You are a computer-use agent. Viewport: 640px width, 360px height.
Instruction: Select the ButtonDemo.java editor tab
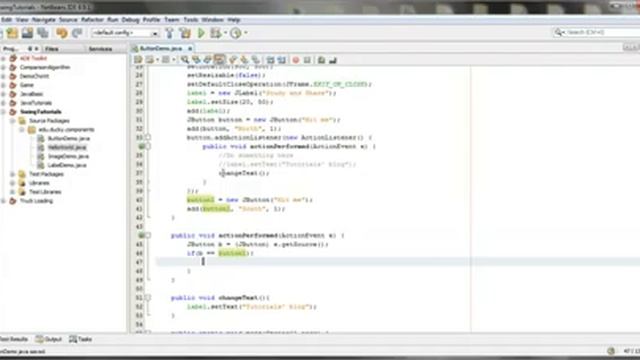(160, 49)
